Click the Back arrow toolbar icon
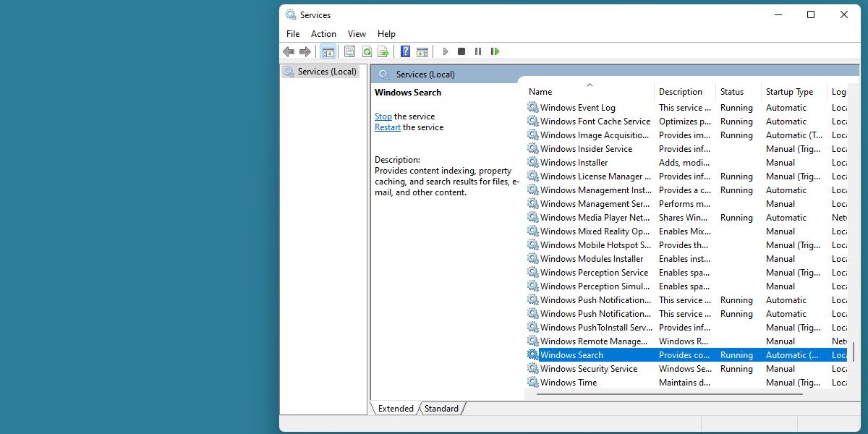The image size is (868, 434). (289, 51)
